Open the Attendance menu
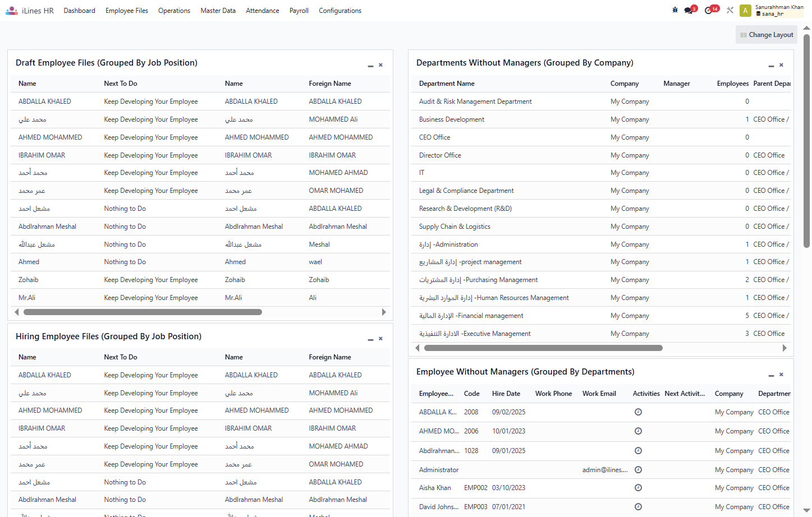Image resolution: width=812 pixels, height=517 pixels. pyautogui.click(x=262, y=11)
